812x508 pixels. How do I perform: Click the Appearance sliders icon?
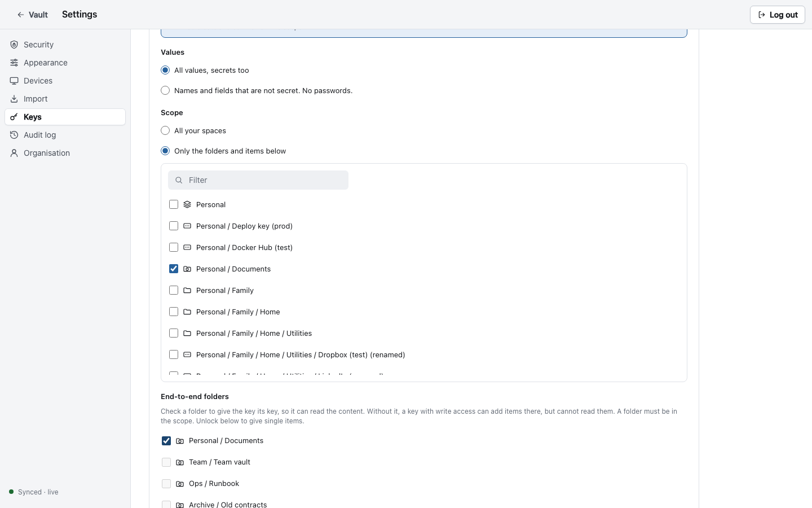[x=14, y=63]
